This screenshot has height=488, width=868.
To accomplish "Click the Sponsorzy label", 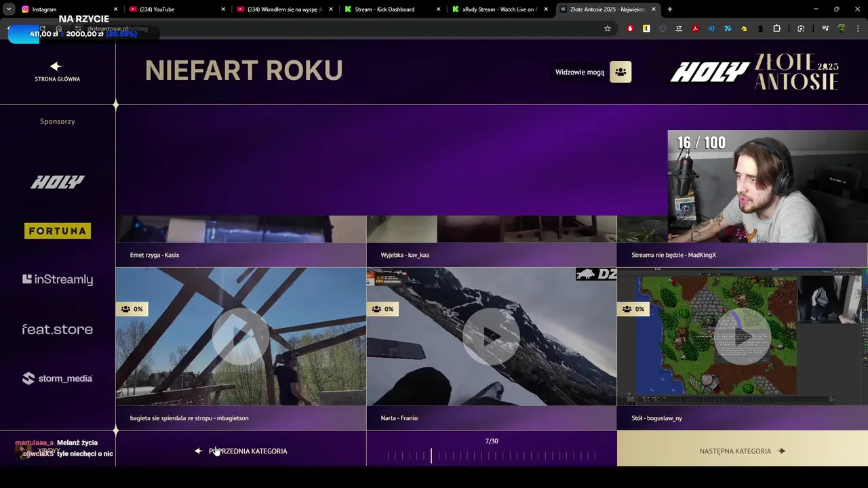I will pos(58,121).
